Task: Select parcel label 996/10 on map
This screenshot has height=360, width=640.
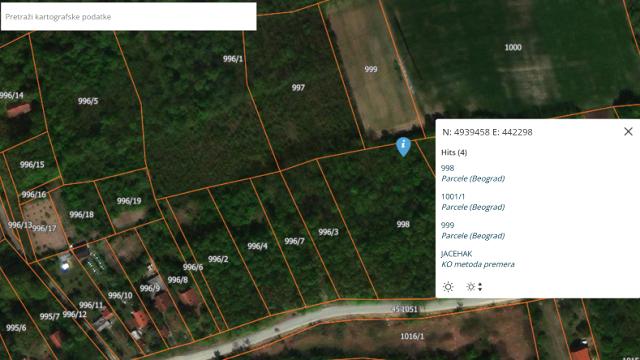Action: click(x=120, y=296)
